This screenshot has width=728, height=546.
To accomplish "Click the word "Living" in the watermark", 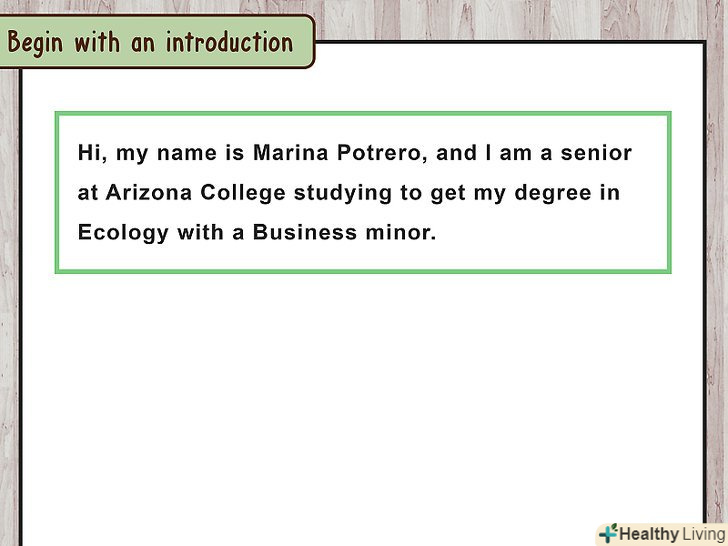I will 688,533.
